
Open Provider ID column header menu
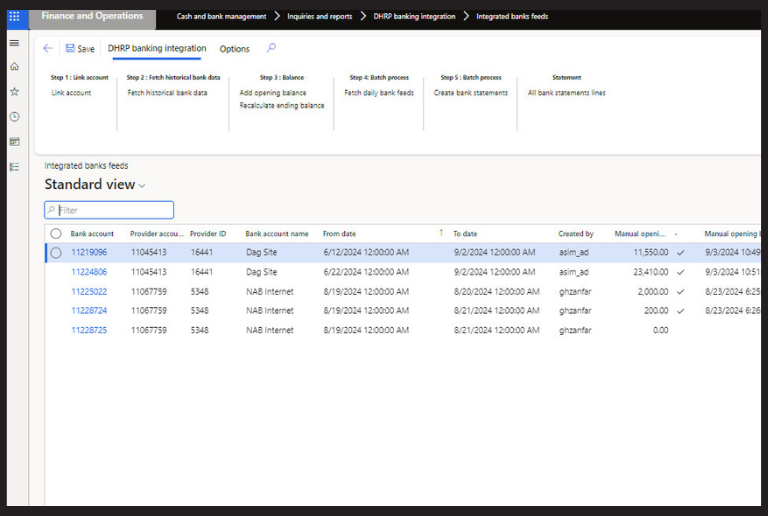point(208,234)
